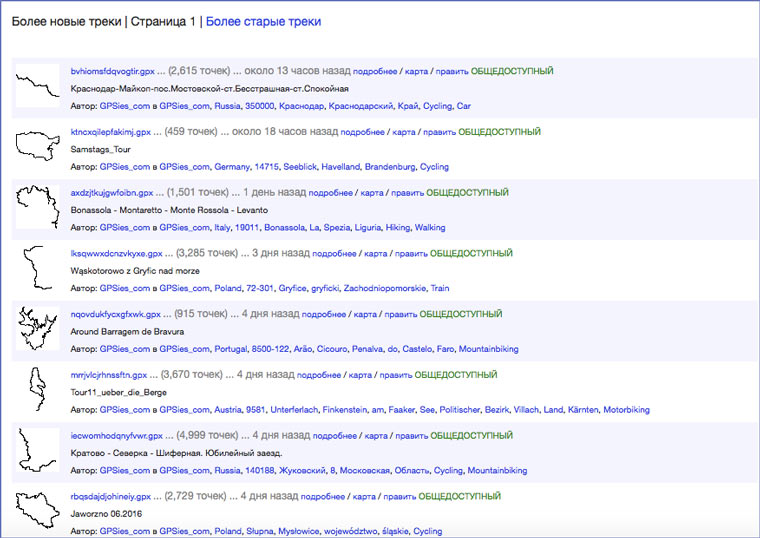Click 'карта' for the axdzjtkujgwfoibn.gpx track
Screen dimensions: 760x538
pos(372,193)
